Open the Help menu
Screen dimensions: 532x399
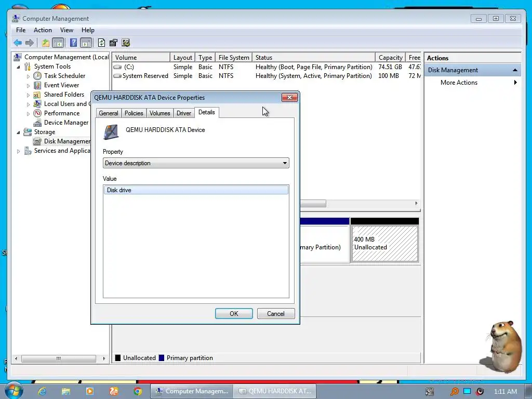88,30
